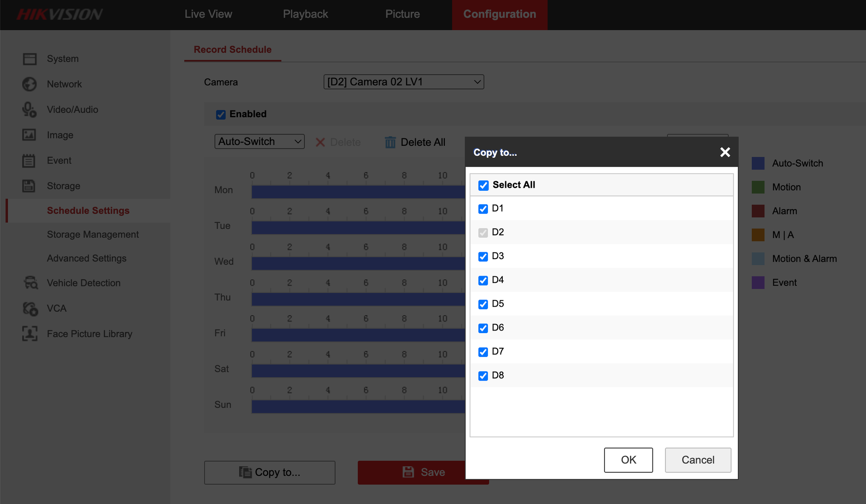
Task: Go to the Live View tab
Action: (208, 14)
